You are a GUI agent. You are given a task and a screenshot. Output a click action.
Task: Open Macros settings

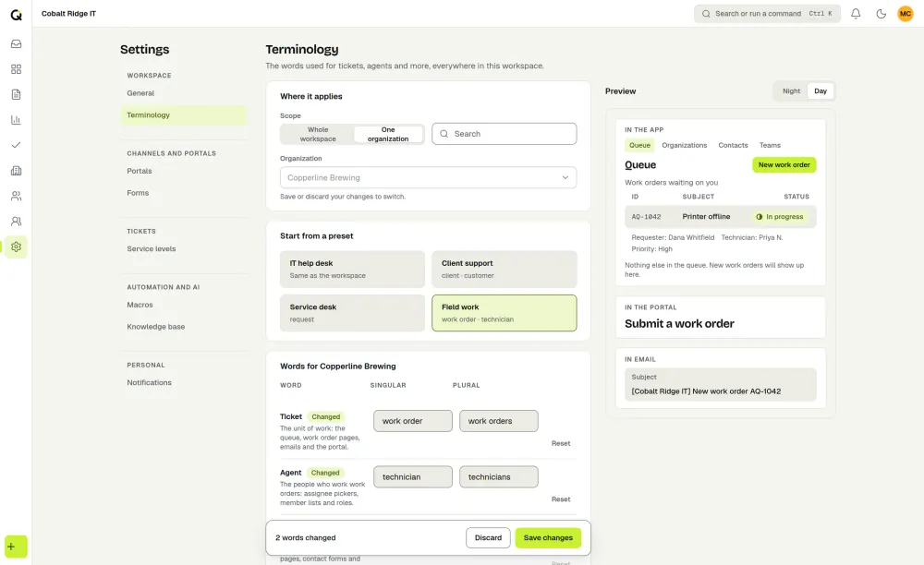coord(183,305)
